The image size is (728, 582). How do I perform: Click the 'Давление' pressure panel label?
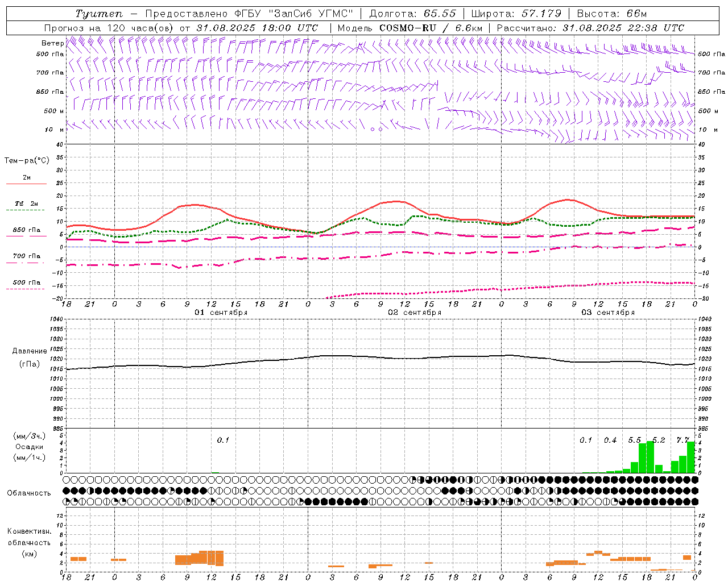(30, 351)
